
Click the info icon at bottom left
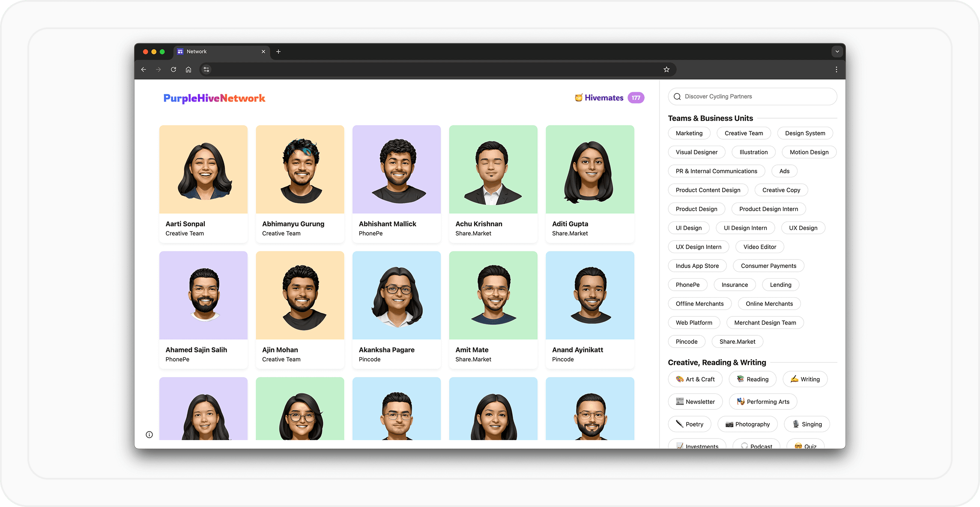coord(149,435)
